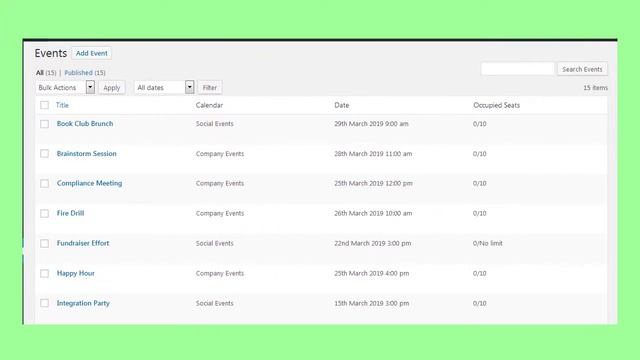
Task: Sort events by Title column
Action: [62, 105]
